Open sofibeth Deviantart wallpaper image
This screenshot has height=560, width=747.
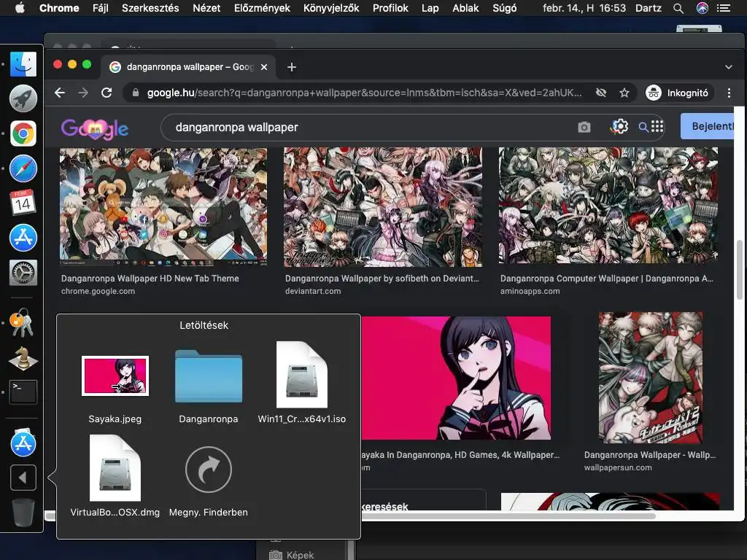[382, 206]
